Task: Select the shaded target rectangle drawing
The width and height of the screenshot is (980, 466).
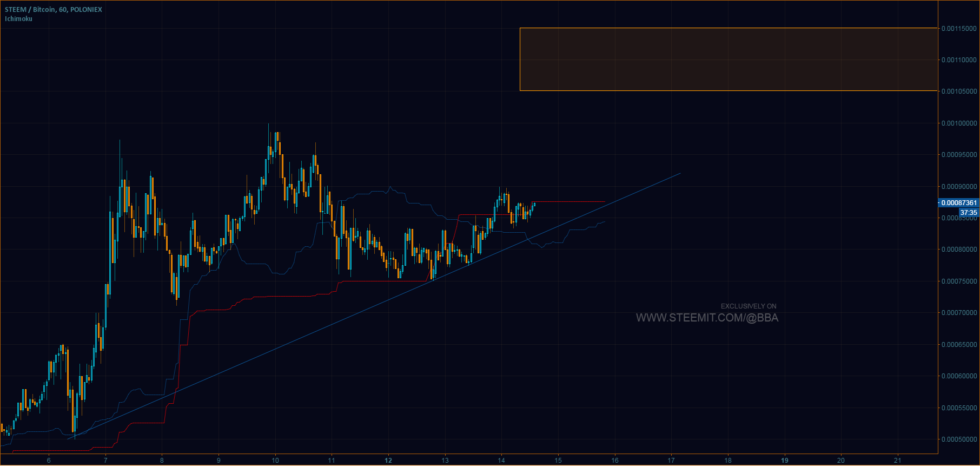Action: [728, 59]
